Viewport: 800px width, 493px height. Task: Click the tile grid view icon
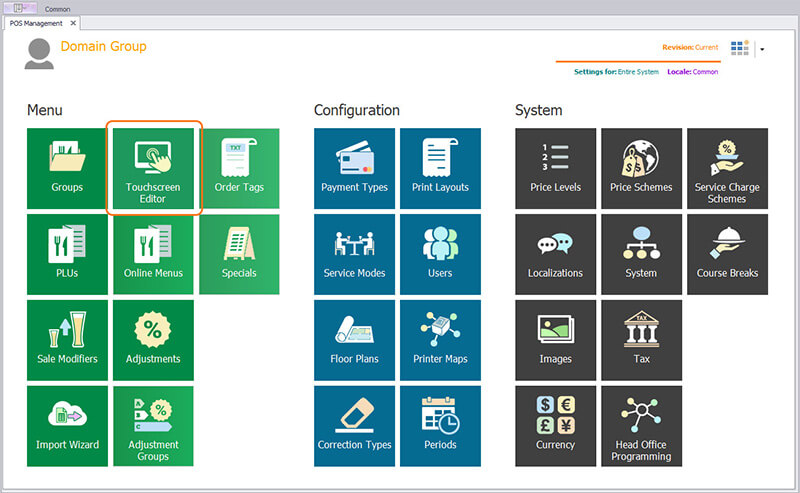coord(740,48)
